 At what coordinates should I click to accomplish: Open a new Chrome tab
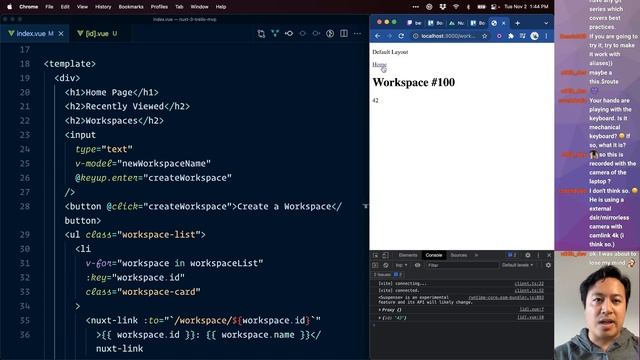pos(518,23)
